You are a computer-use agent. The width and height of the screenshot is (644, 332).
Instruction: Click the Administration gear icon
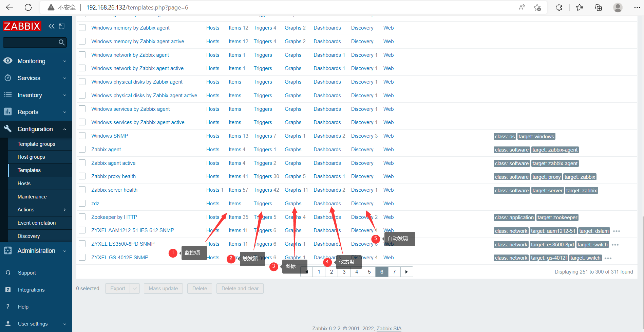pos(8,250)
